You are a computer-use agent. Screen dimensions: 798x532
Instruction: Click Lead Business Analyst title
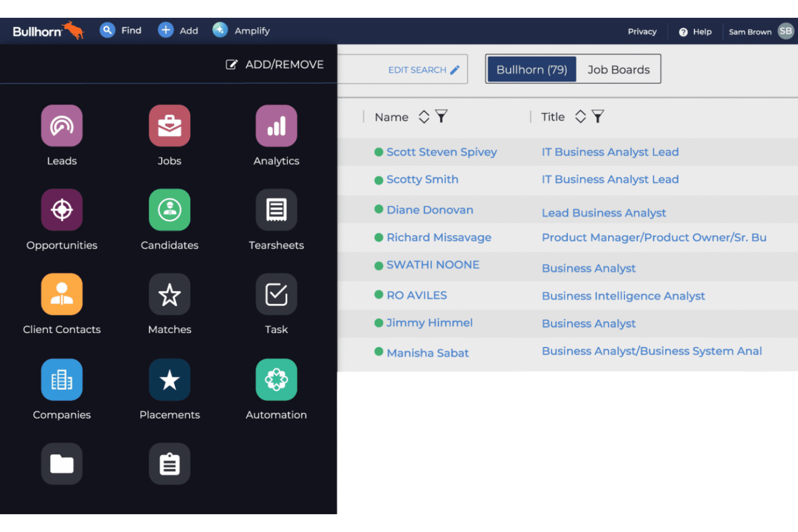pos(604,213)
